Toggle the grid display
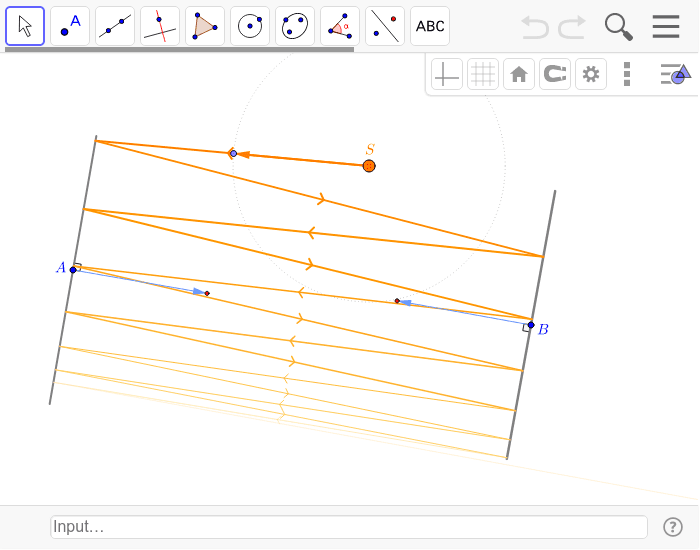Screen dimensions: 700x550 (483, 74)
